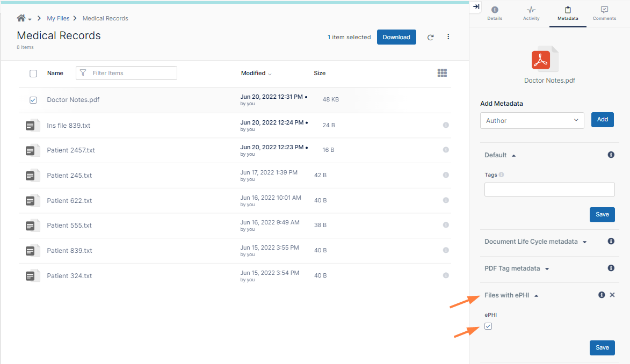Switch to the Activity tab

click(531, 13)
